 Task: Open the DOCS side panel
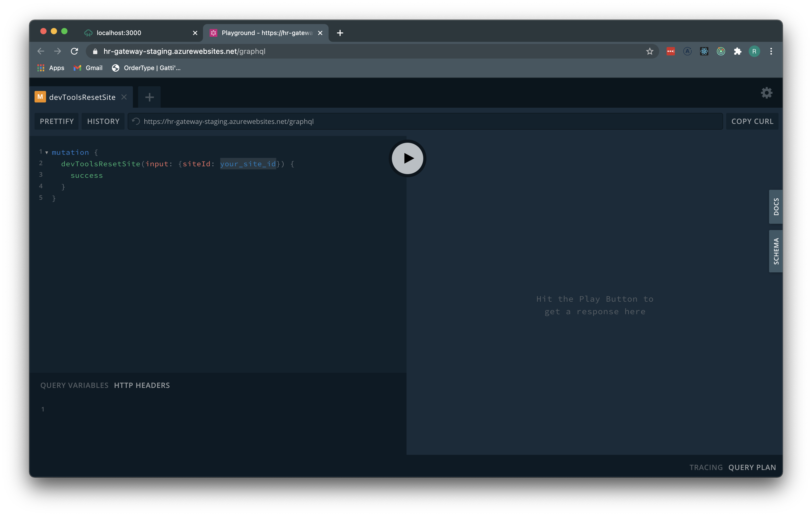tap(776, 207)
